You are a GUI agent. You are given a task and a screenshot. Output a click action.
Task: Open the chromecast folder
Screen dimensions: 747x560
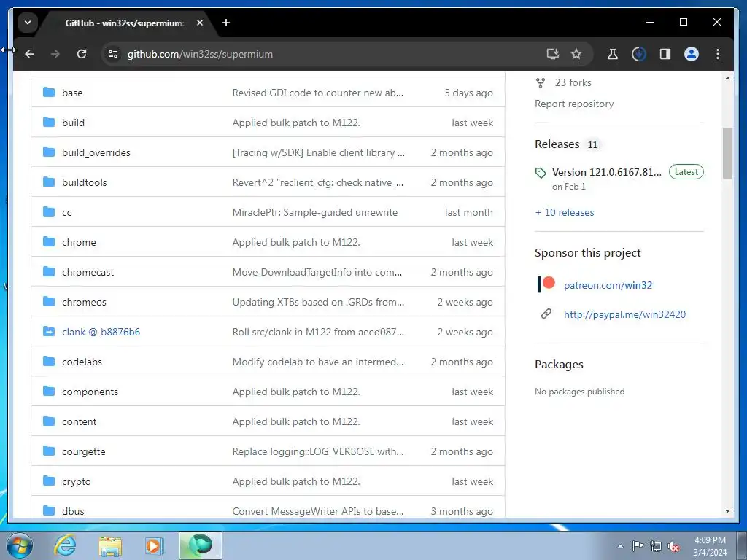(88, 273)
